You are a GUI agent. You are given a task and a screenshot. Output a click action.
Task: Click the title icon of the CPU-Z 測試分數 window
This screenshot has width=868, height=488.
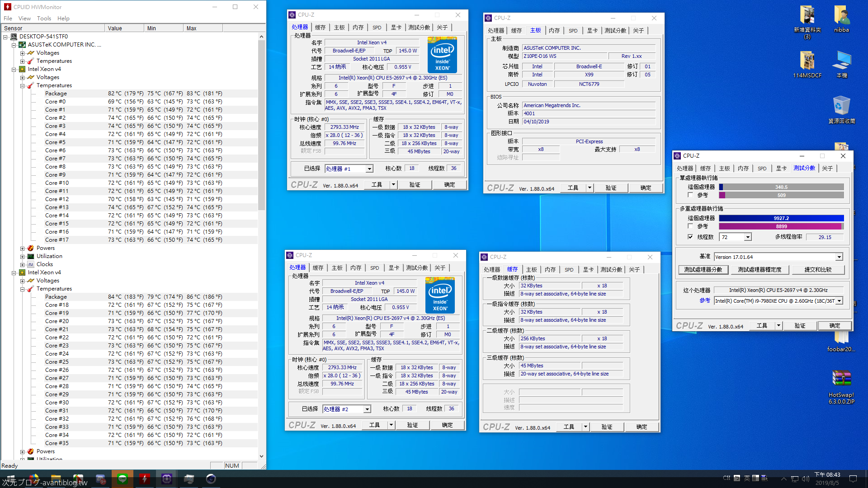(x=677, y=156)
